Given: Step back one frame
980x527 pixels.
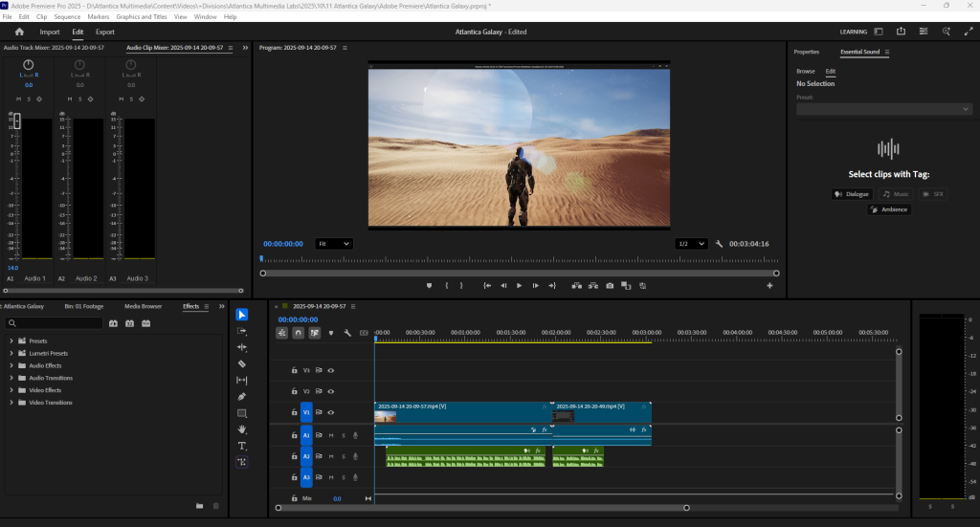Looking at the screenshot, I should pyautogui.click(x=503, y=285).
